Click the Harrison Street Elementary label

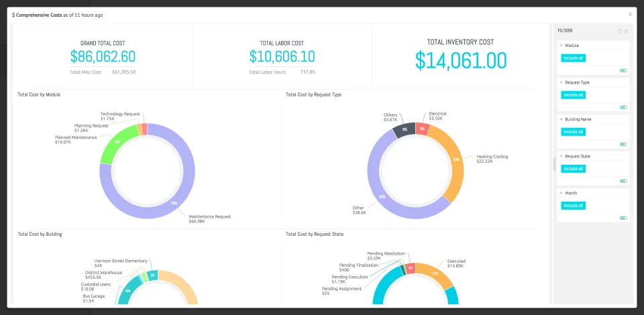tap(120, 263)
